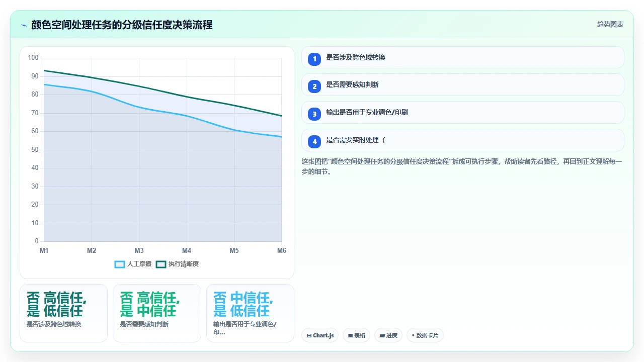
Task: Click the 执行清晰度 legend label
Action: [x=184, y=264]
